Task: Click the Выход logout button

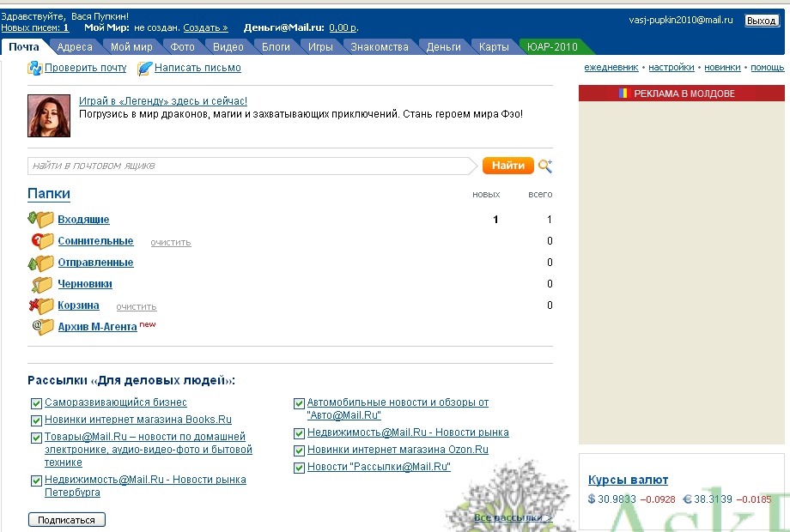Action: pos(762,21)
